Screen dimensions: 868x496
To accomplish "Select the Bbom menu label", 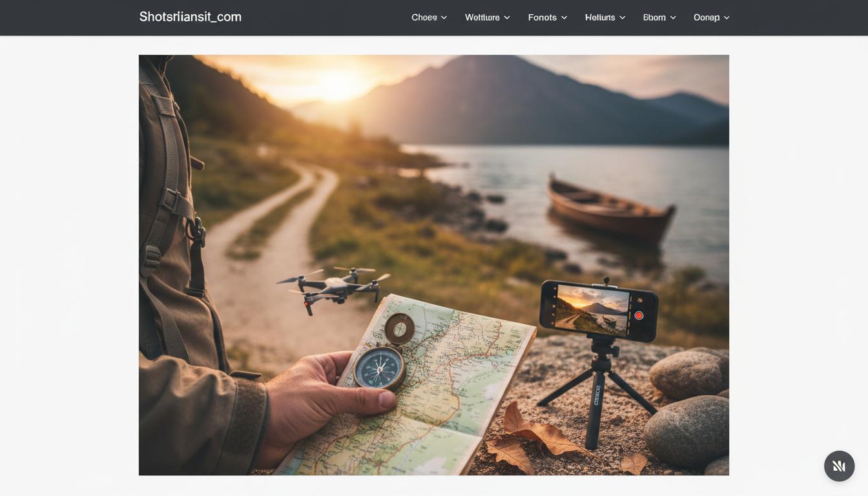I will [x=654, y=17].
